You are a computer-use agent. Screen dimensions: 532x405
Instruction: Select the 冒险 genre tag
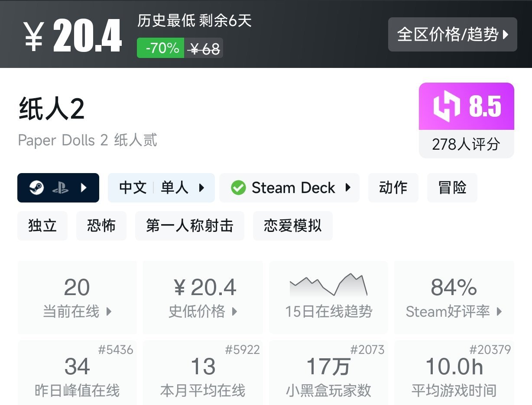tap(452, 188)
